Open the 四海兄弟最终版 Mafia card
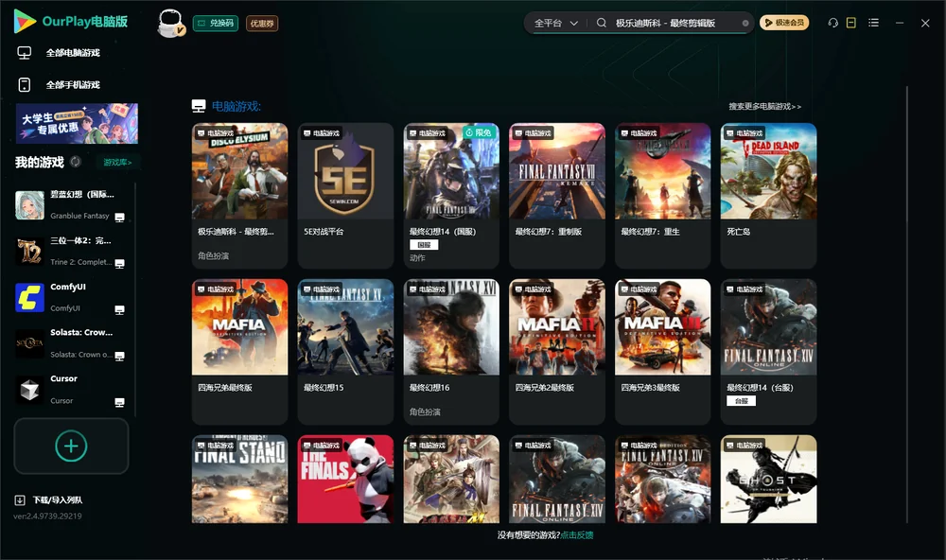946x560 pixels. pos(239,352)
